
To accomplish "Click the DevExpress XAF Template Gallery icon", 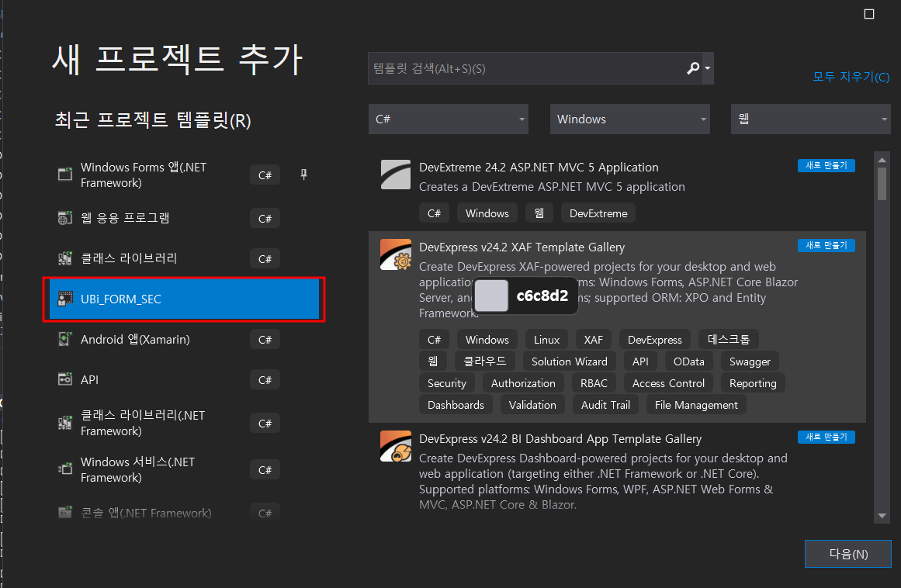I will [x=395, y=254].
